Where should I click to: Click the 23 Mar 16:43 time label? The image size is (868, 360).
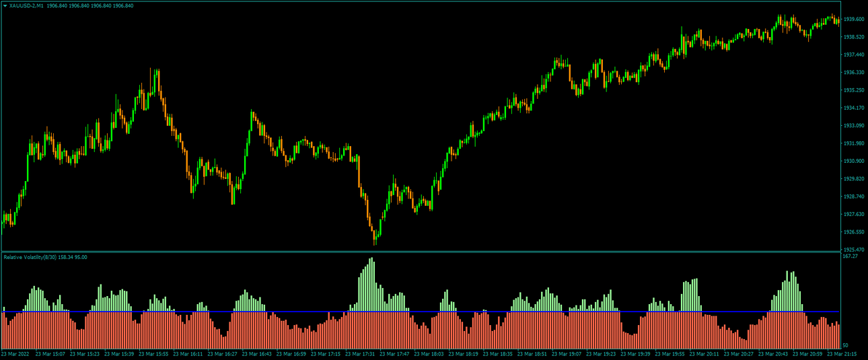(256, 354)
